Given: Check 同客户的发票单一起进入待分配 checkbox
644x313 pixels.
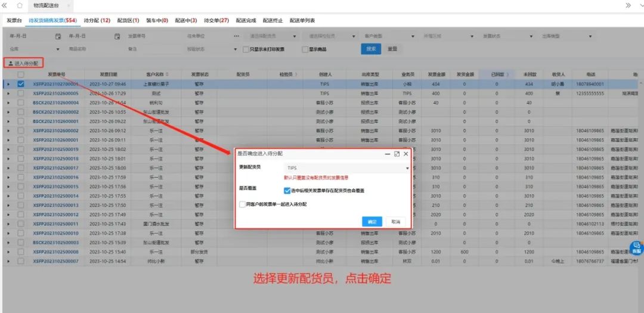Looking at the screenshot, I should pos(241,204).
